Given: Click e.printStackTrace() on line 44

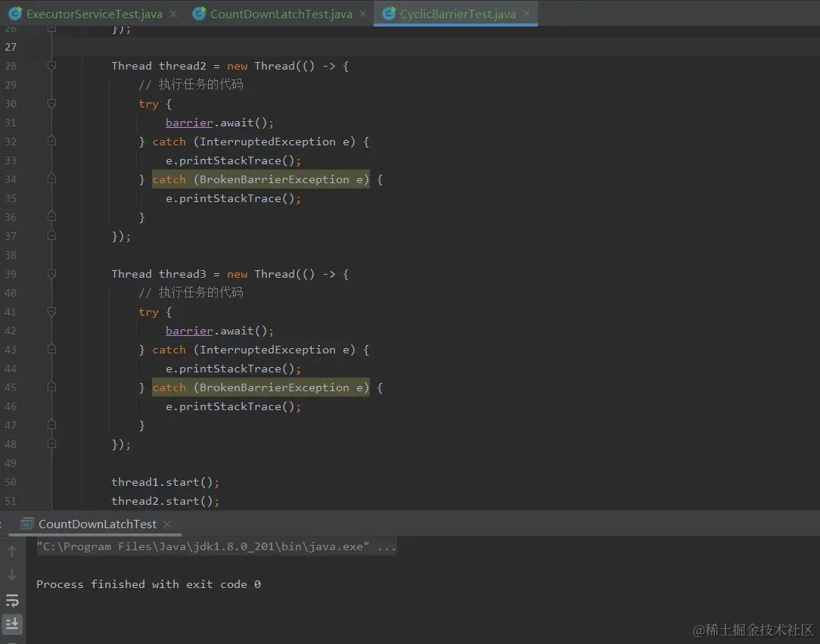Looking at the screenshot, I should coord(233,369).
